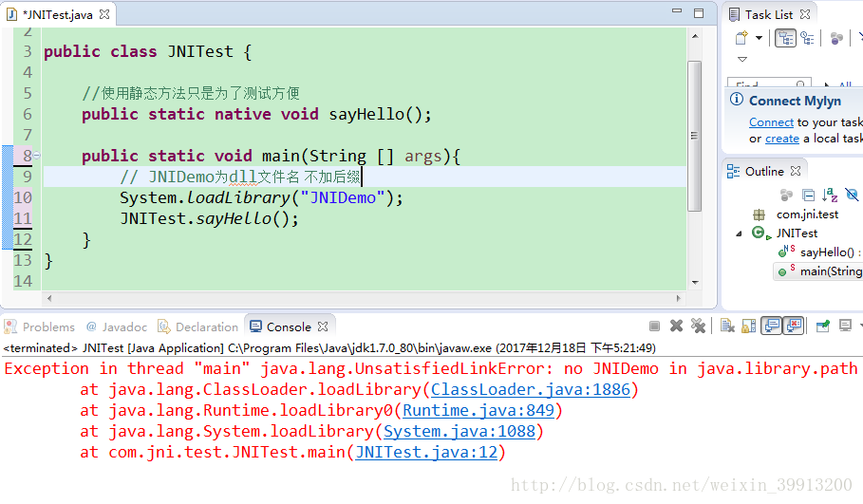Click Focus on Active Task icon in Outline
The height and width of the screenshot is (504, 863).
pos(786,195)
